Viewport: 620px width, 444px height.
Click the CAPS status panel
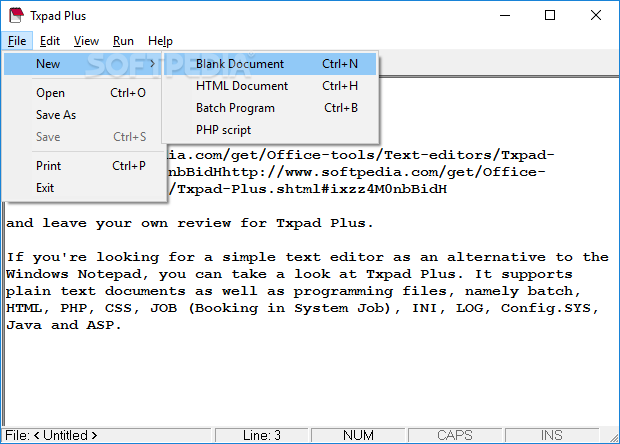[x=455, y=435]
